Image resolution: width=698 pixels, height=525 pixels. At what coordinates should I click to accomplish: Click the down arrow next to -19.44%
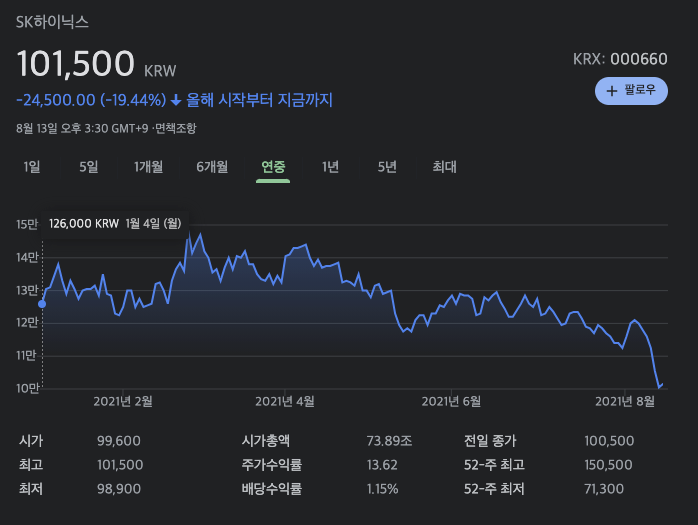click(176, 100)
